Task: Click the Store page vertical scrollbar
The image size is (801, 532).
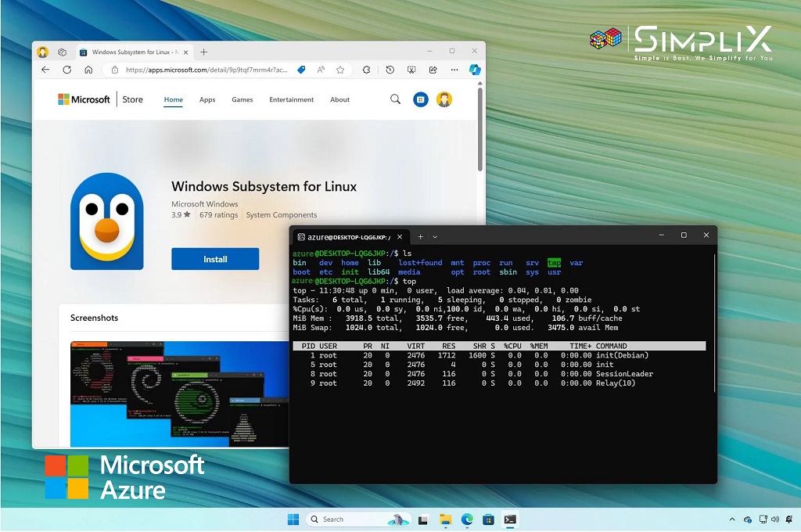Action: click(x=480, y=130)
